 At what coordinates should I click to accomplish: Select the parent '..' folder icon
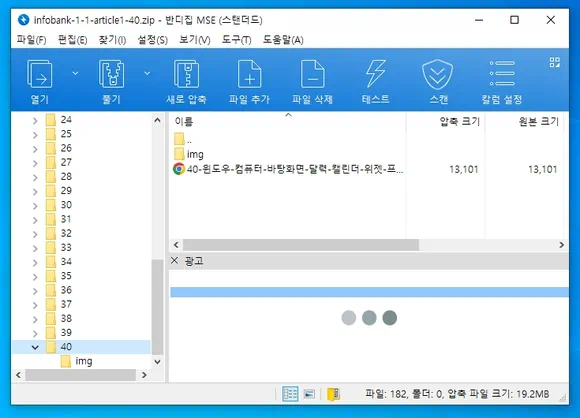tap(179, 139)
